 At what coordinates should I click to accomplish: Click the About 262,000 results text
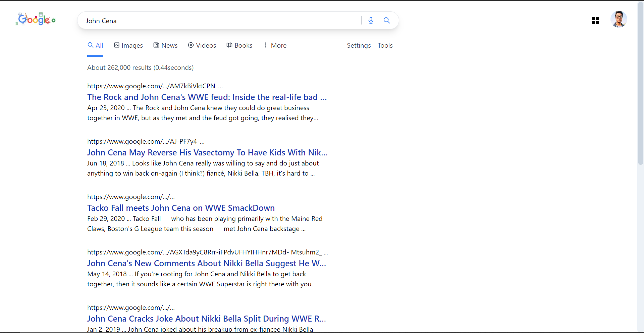pos(141,67)
